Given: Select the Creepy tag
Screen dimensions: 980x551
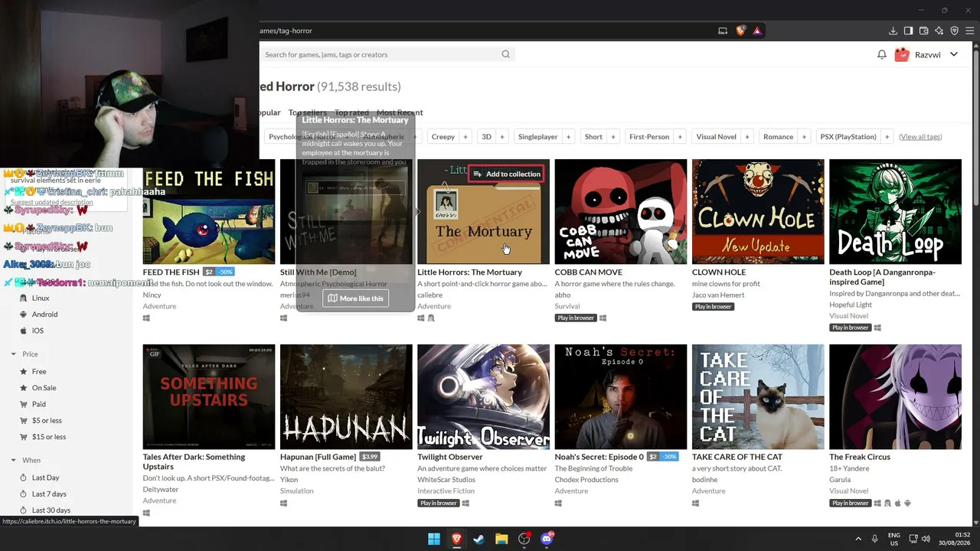Looking at the screenshot, I should [443, 137].
